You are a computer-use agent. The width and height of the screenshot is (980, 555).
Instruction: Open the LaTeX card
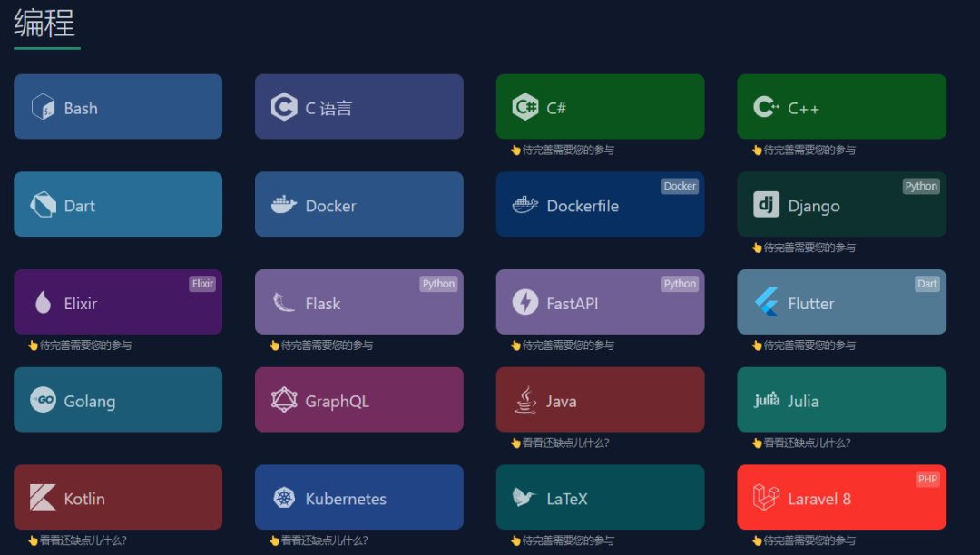click(600, 498)
